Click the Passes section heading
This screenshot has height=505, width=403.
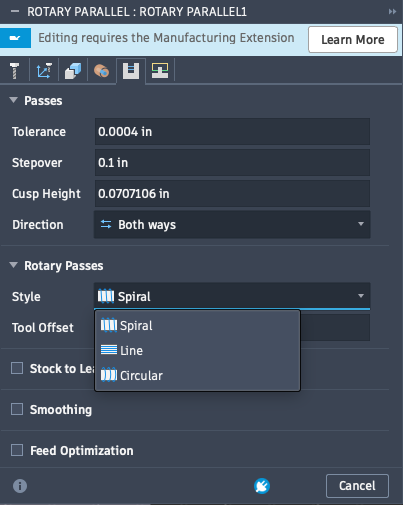coord(43,101)
